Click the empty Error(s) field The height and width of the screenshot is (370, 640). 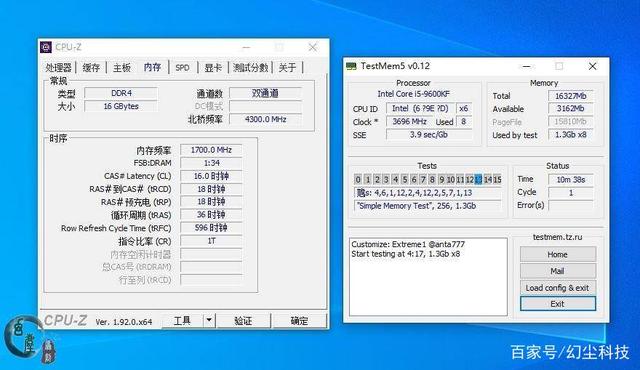tap(571, 206)
